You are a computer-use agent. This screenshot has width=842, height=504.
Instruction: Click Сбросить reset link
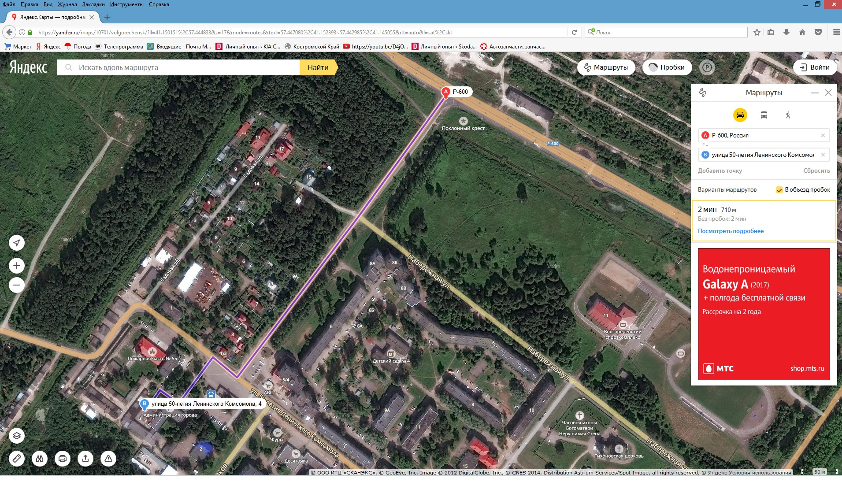(816, 170)
